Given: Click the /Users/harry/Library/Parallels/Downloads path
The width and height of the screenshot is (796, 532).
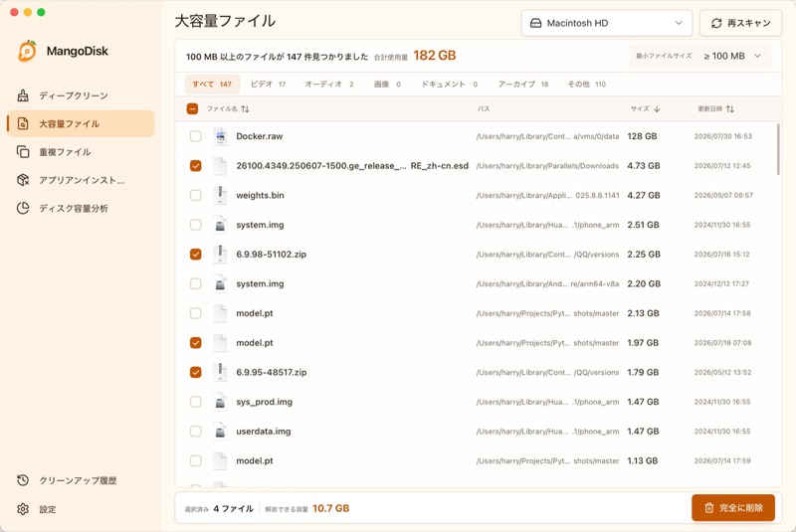Looking at the screenshot, I should [x=547, y=166].
